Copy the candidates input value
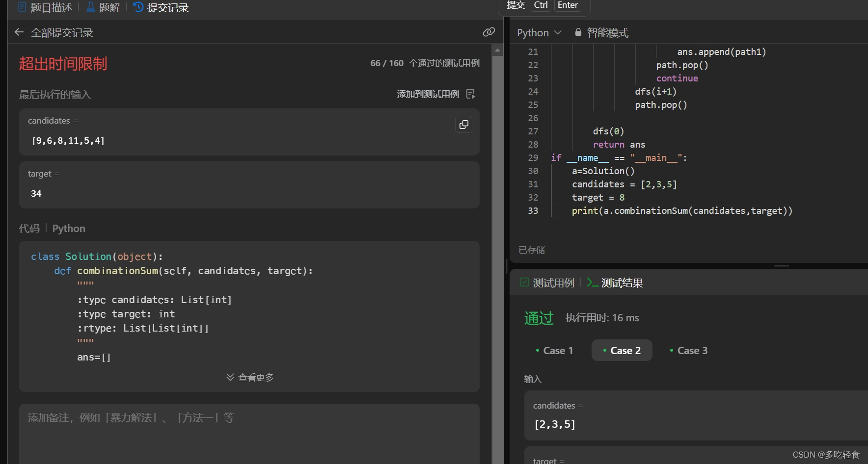Viewport: 868px width, 464px height. [463, 125]
